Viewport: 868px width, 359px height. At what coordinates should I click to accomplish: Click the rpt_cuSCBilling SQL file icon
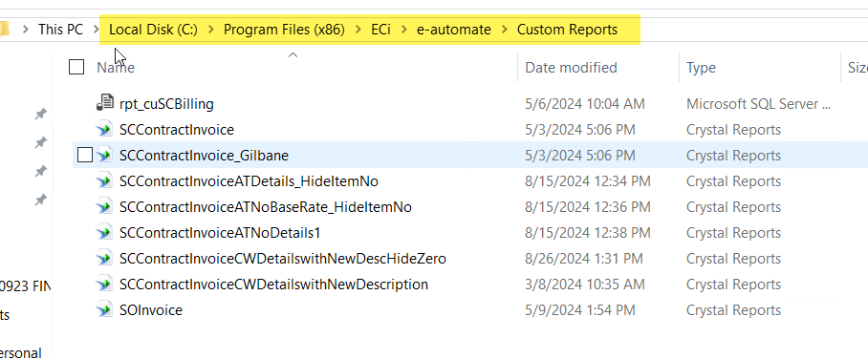coord(104,103)
